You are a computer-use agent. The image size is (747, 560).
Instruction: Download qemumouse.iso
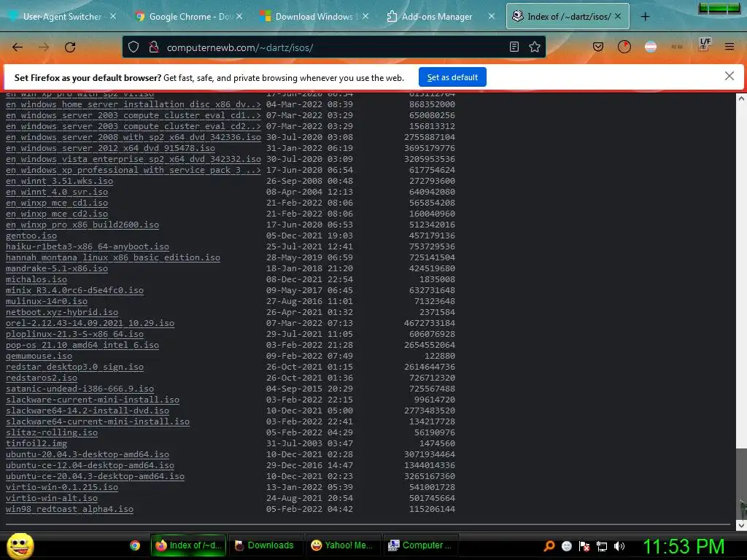coord(39,356)
